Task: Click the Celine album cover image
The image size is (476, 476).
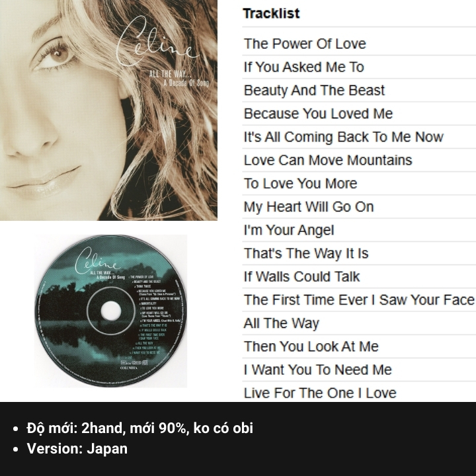Action: coord(108,110)
